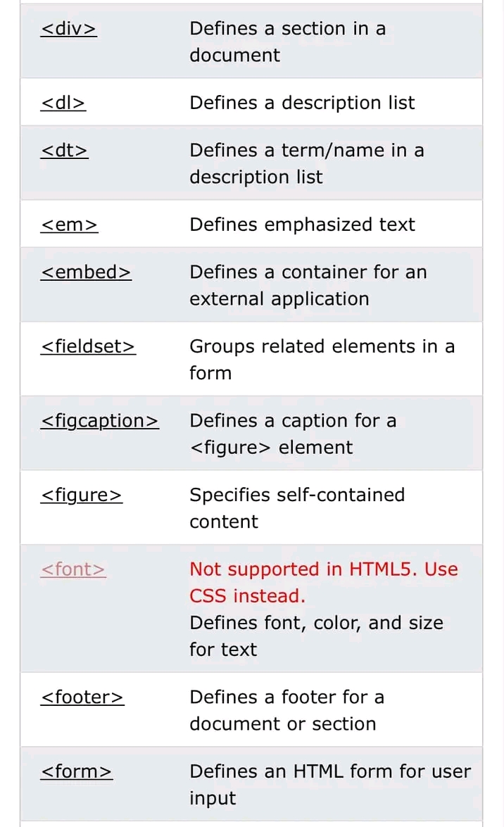Open the <div> tag reference link
The width and height of the screenshot is (504, 827).
click(68, 29)
